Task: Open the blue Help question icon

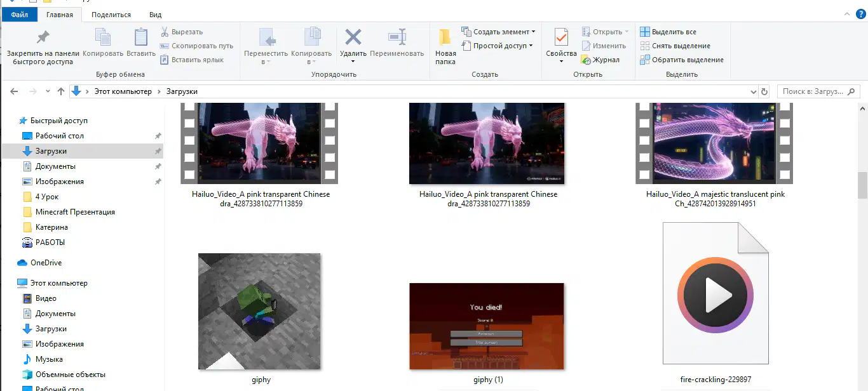Action: [x=860, y=14]
